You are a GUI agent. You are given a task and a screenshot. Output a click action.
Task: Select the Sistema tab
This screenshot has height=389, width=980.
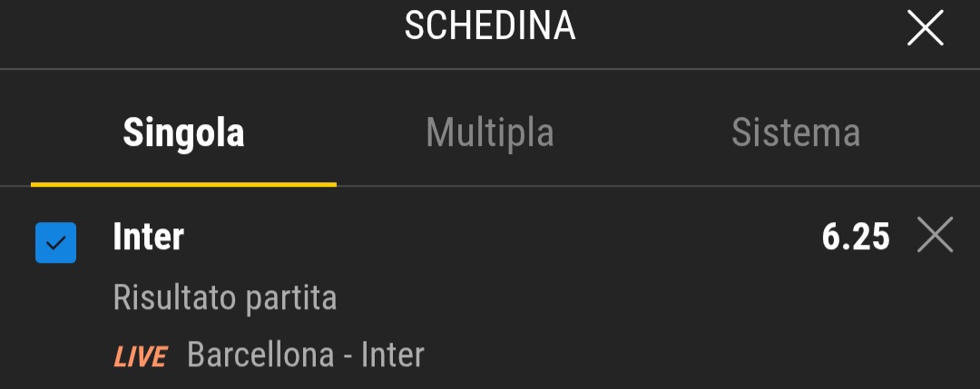(796, 133)
